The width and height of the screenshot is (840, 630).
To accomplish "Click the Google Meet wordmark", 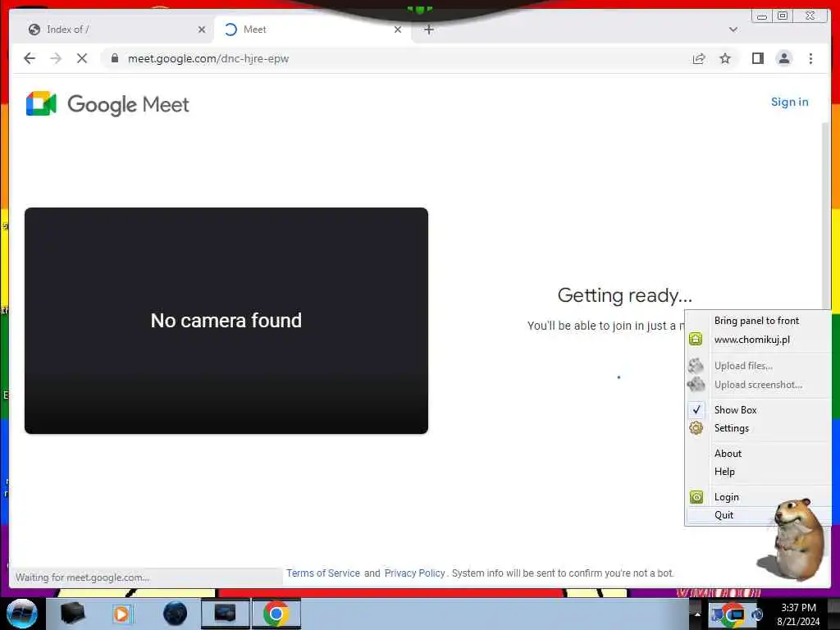I will (x=128, y=104).
